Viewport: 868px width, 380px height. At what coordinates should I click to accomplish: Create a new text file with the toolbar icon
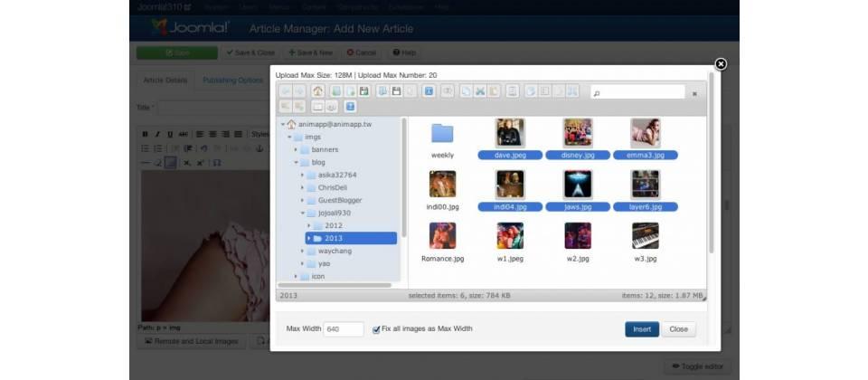pyautogui.click(x=350, y=90)
